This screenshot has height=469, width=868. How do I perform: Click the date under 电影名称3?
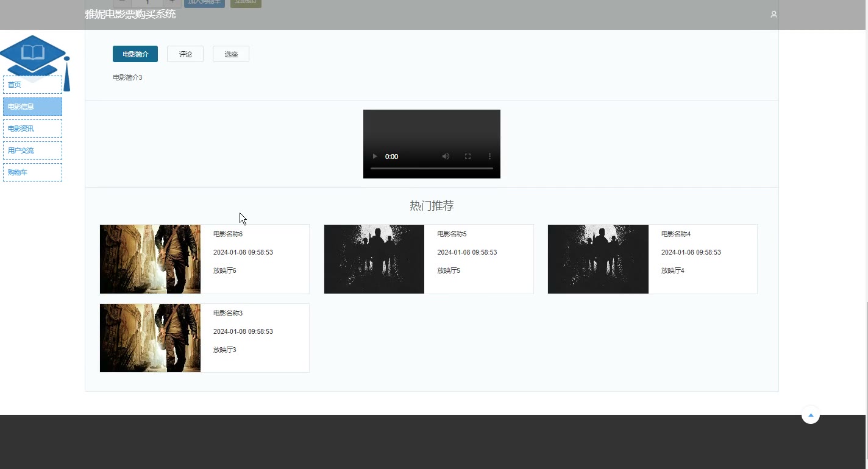point(243,331)
